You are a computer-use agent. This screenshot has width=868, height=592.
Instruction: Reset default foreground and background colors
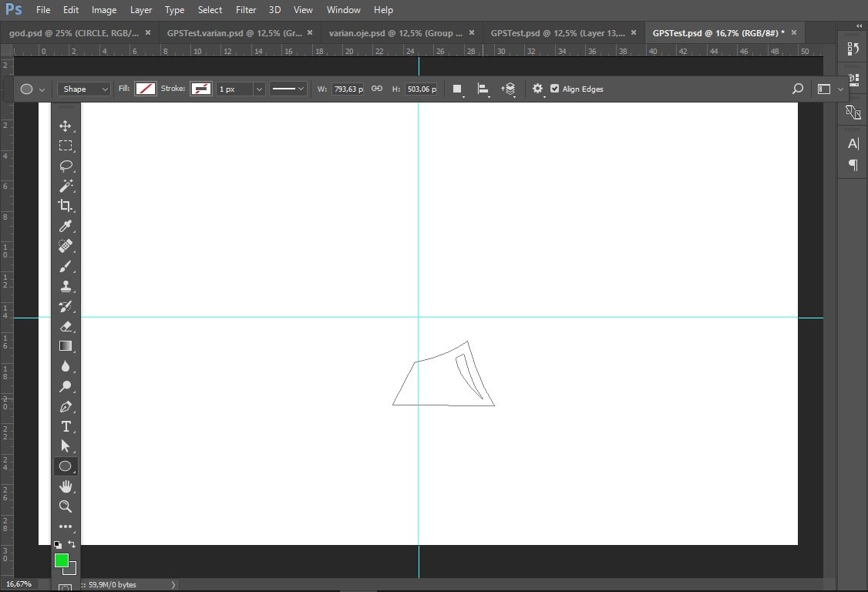point(58,545)
